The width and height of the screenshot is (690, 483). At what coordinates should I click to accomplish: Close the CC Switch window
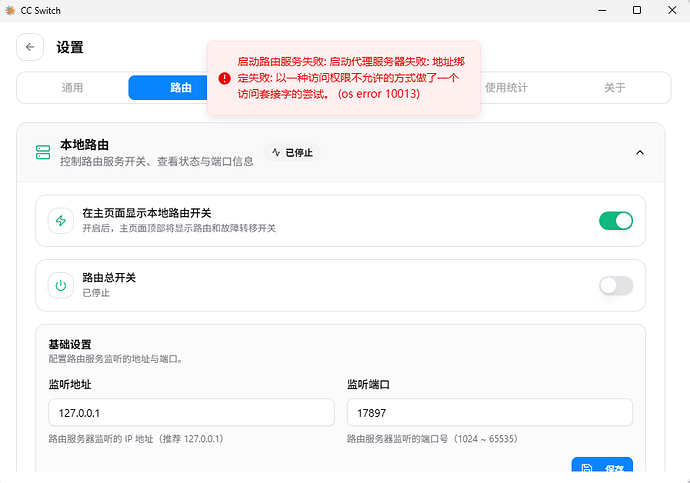pyautogui.click(x=672, y=10)
